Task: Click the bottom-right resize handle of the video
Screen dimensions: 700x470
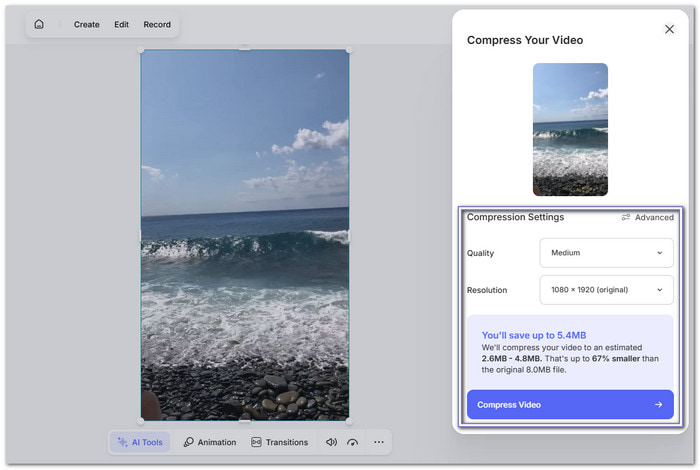Action: pyautogui.click(x=349, y=421)
